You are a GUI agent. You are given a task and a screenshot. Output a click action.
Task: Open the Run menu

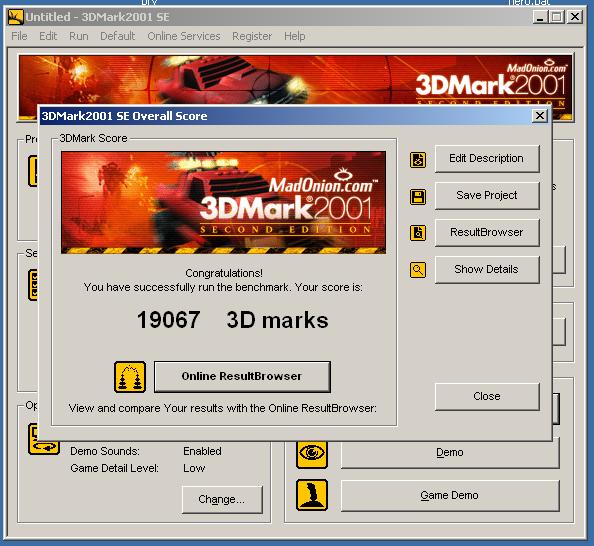click(79, 36)
